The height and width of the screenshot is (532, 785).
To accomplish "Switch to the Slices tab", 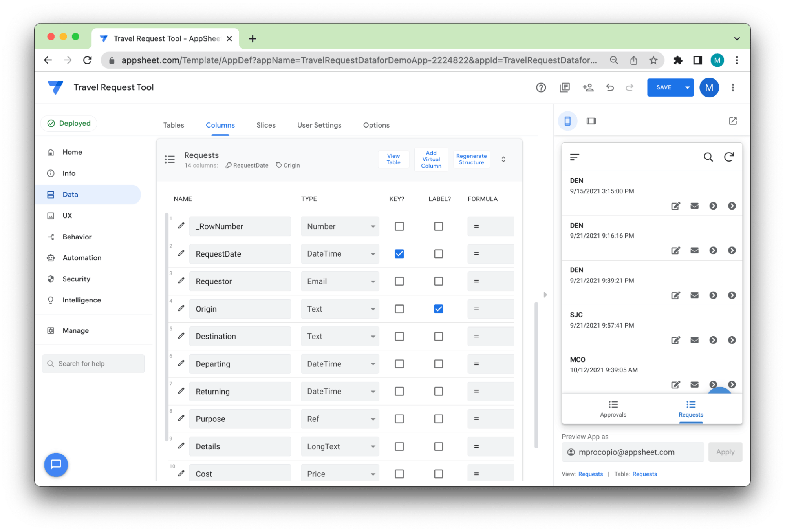I will [x=266, y=125].
